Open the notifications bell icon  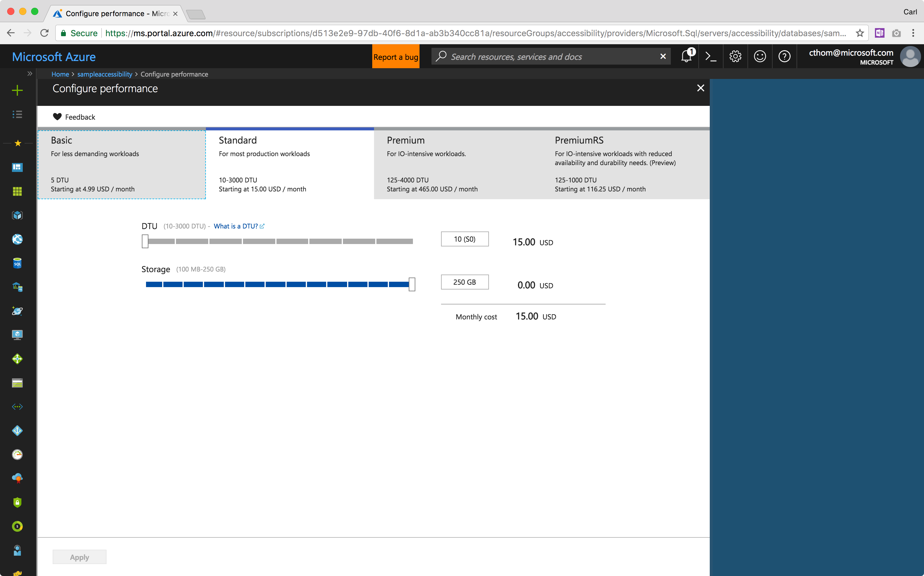(x=686, y=57)
